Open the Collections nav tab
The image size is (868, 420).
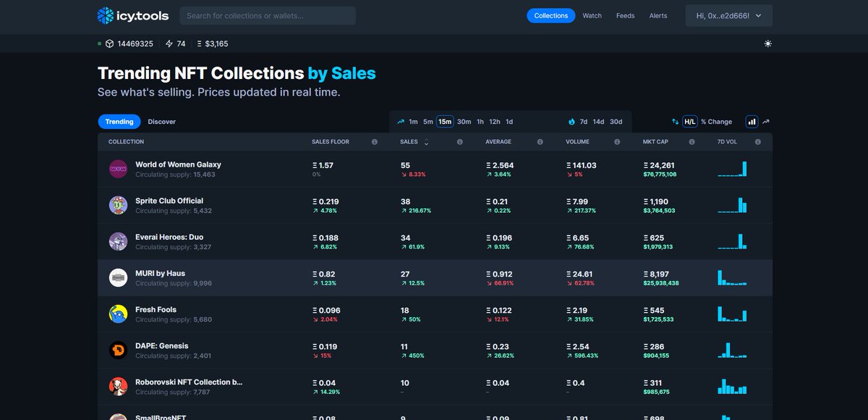pyautogui.click(x=551, y=16)
